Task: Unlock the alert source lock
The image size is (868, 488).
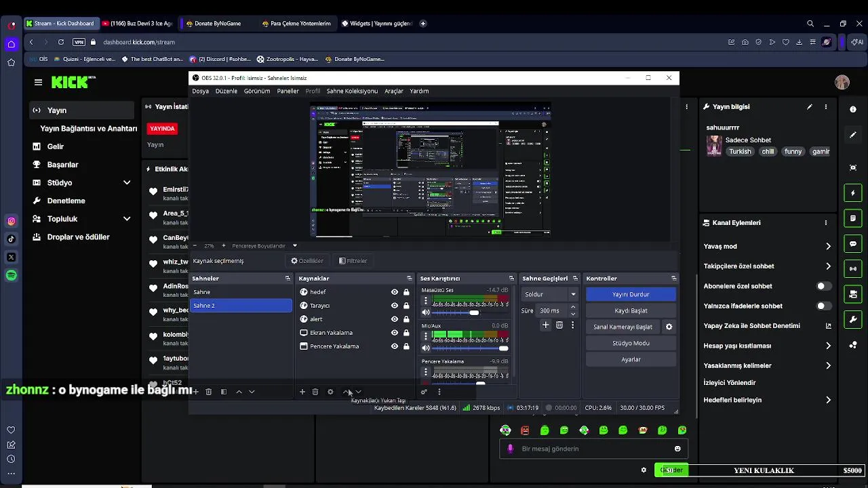Action: click(x=406, y=319)
